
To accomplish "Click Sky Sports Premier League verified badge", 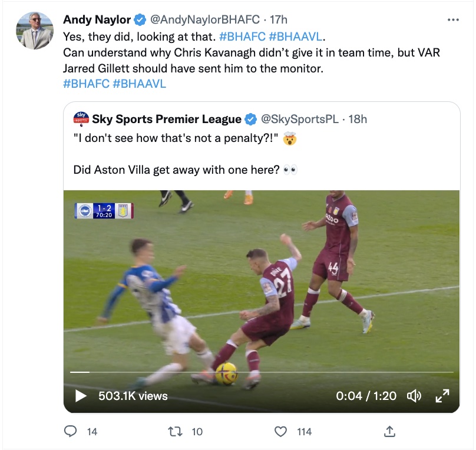I will coord(251,119).
